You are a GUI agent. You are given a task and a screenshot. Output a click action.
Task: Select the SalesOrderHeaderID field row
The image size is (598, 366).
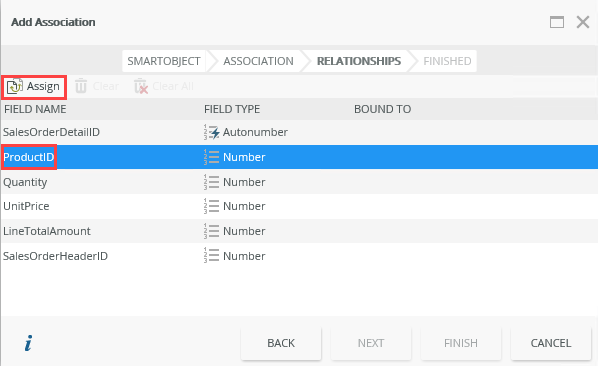[299, 256]
